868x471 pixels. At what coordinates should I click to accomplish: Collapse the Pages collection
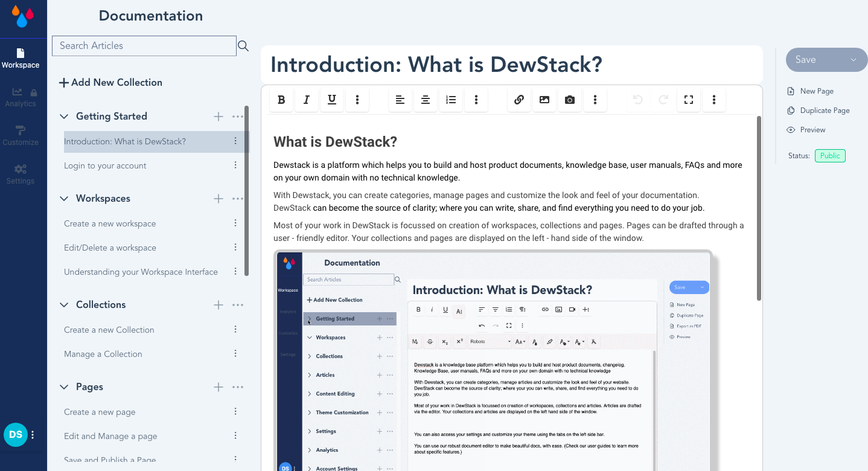(64, 387)
